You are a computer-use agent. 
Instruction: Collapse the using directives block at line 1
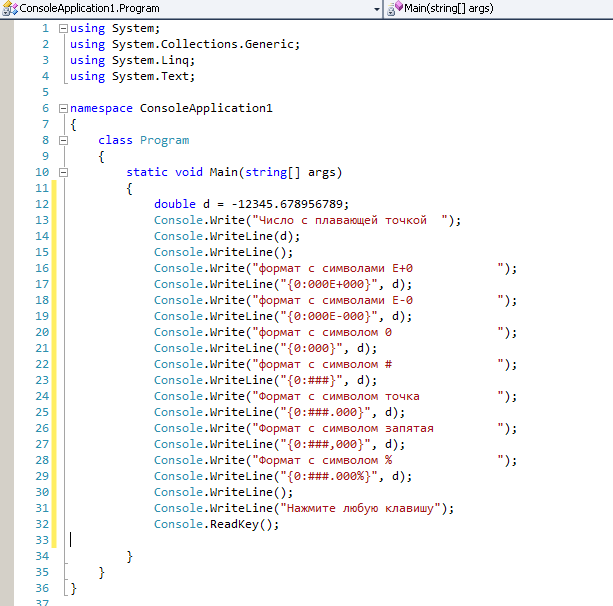(63, 29)
